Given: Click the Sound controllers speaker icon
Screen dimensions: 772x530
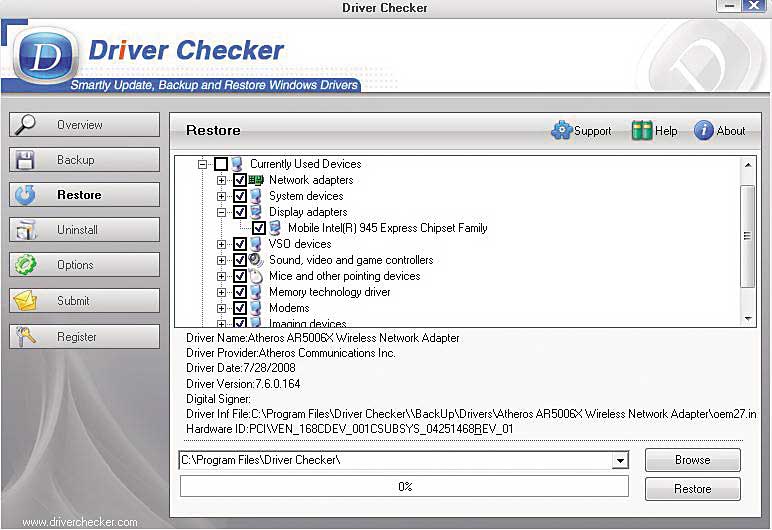Looking at the screenshot, I should tap(256, 260).
